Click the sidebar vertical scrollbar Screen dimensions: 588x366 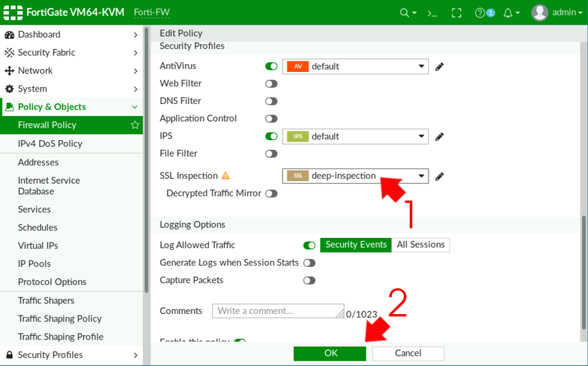click(x=147, y=159)
